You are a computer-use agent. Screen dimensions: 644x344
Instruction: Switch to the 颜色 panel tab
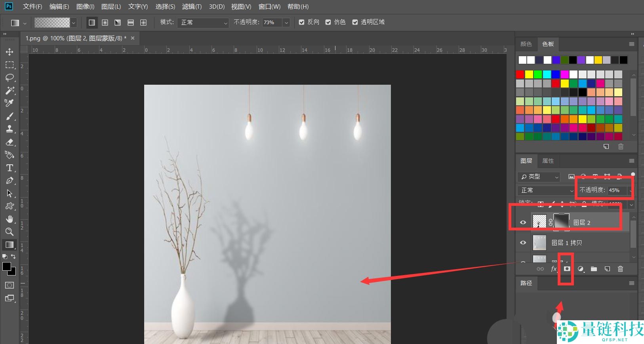pos(526,44)
